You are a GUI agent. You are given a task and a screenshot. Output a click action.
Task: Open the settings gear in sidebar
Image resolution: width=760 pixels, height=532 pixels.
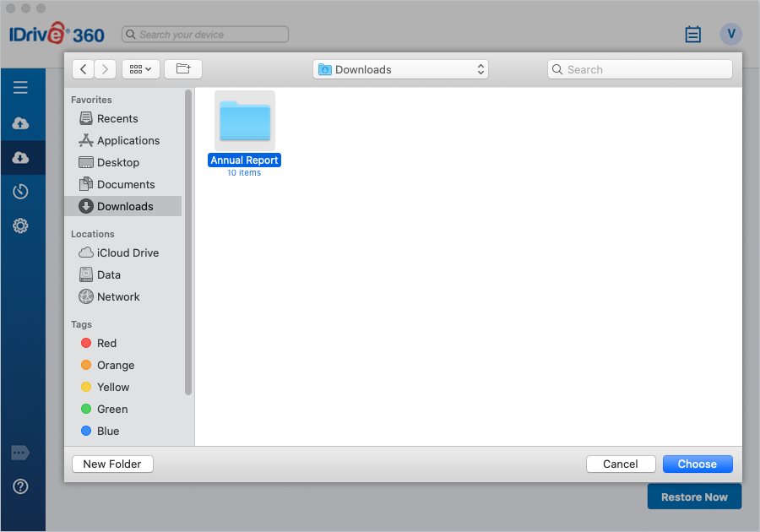coord(20,225)
